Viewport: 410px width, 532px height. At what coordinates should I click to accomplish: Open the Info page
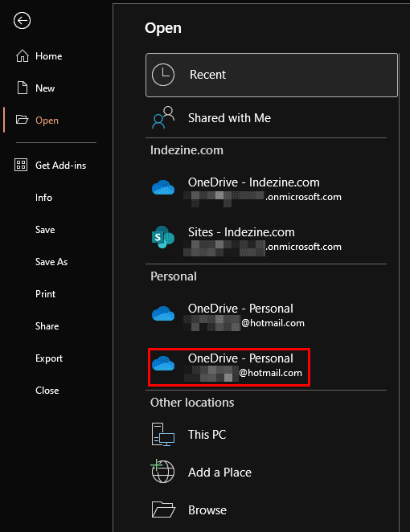tap(43, 198)
